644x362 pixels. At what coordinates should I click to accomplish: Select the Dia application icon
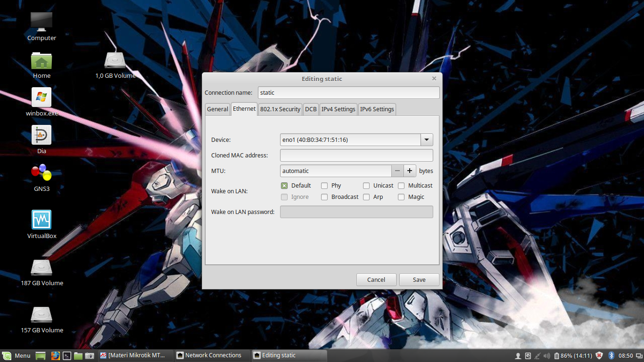pyautogui.click(x=41, y=135)
